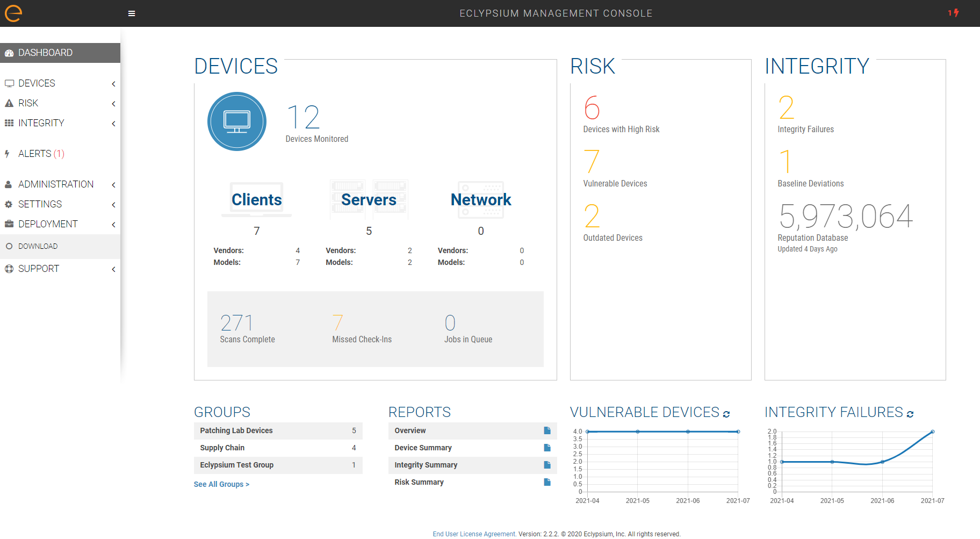Open the SETTINGS menu label
This screenshot has width=980, height=539.
click(x=40, y=204)
